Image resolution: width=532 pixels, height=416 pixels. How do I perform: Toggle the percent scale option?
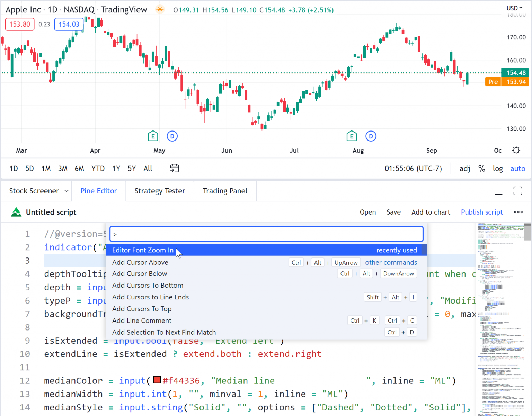tap(481, 169)
